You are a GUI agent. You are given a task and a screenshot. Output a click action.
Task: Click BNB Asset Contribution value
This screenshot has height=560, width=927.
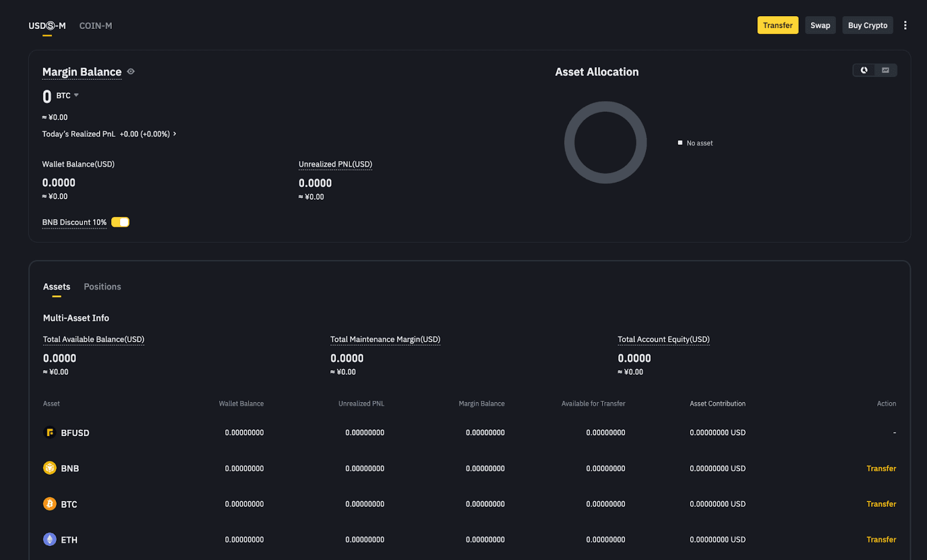(x=717, y=469)
